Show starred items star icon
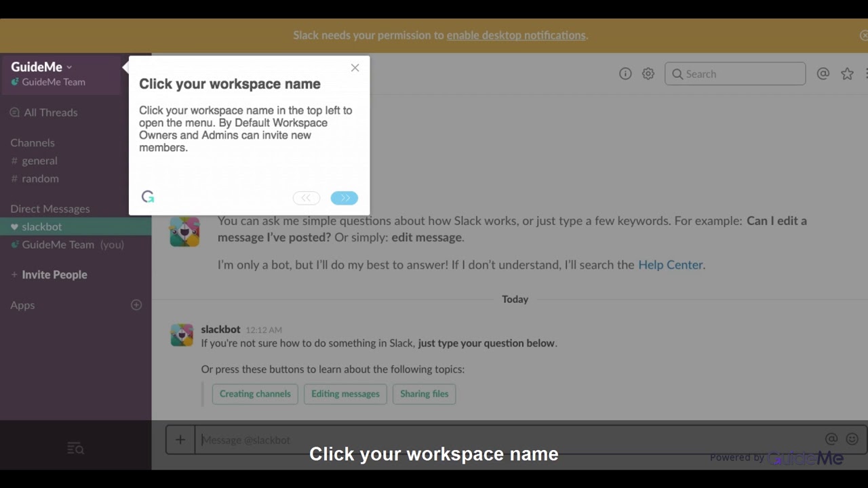The width and height of the screenshot is (868, 488). point(847,74)
